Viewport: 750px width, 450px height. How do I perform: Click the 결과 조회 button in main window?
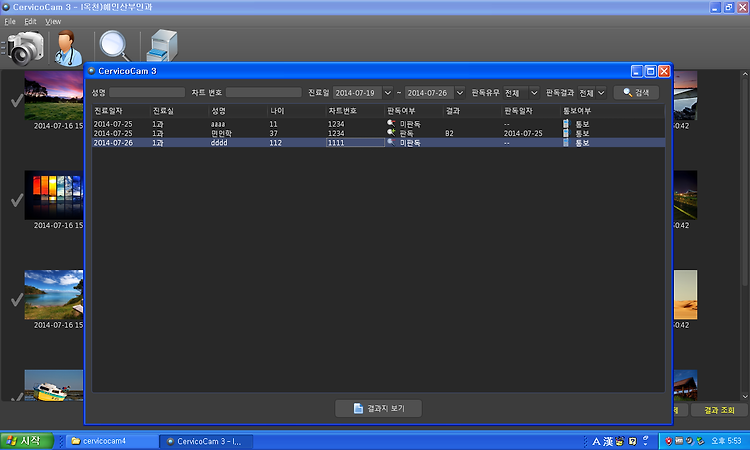(x=719, y=410)
